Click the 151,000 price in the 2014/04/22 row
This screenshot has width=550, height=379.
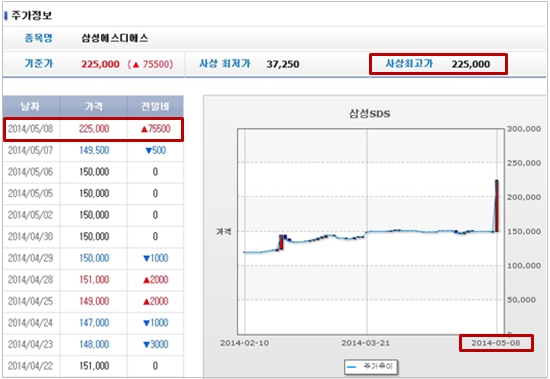(94, 366)
